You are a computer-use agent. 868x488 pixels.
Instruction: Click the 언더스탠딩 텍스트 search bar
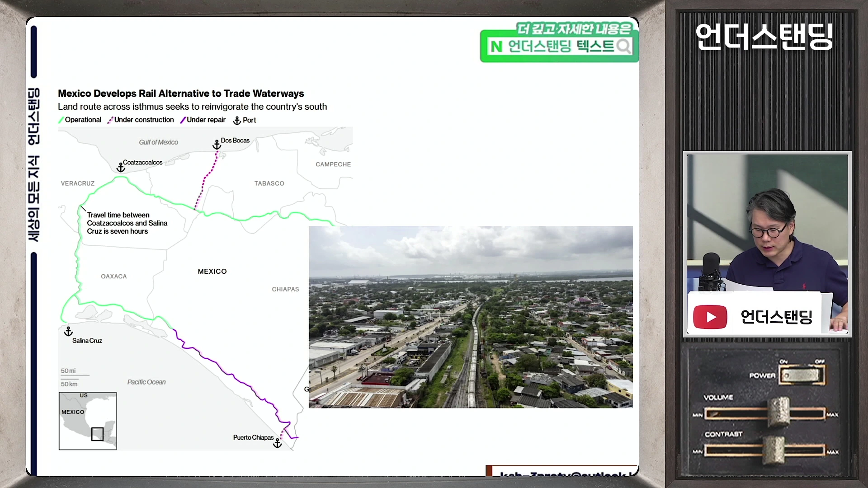[559, 46]
